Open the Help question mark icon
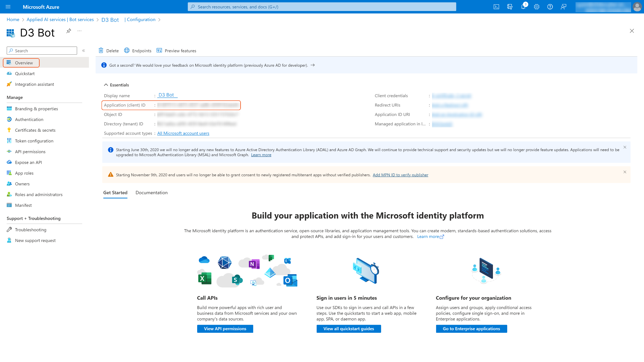644x362 pixels. pyautogui.click(x=550, y=7)
